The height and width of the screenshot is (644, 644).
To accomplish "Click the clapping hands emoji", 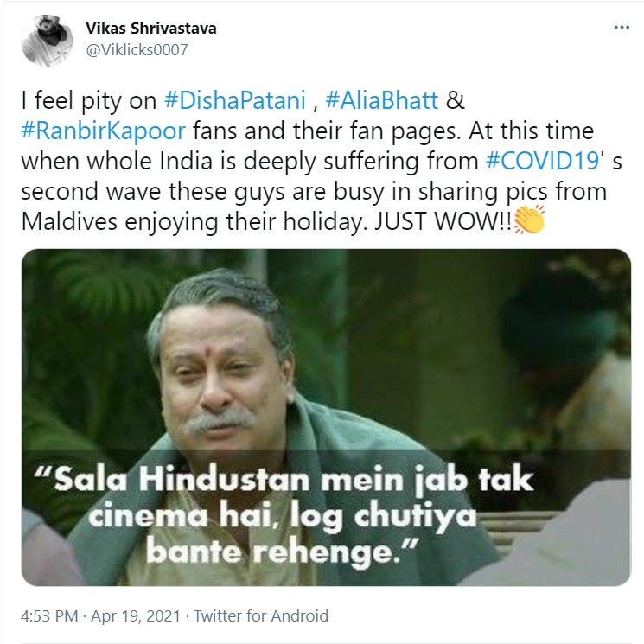I will (529, 220).
